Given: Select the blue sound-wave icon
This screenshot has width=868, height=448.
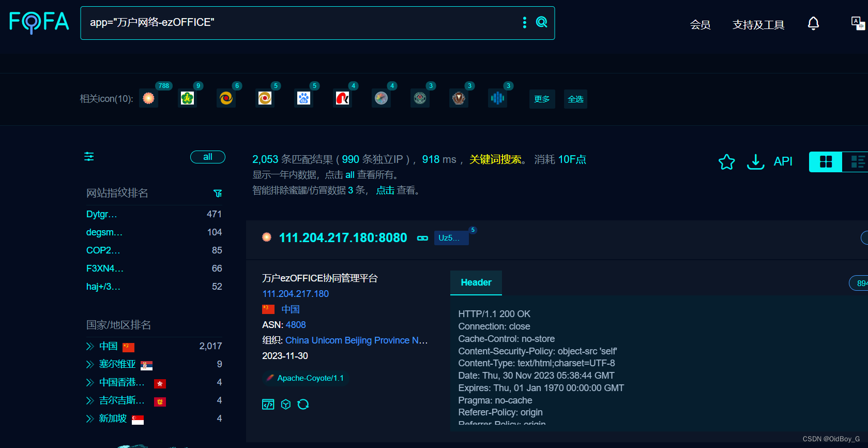Looking at the screenshot, I should point(497,98).
